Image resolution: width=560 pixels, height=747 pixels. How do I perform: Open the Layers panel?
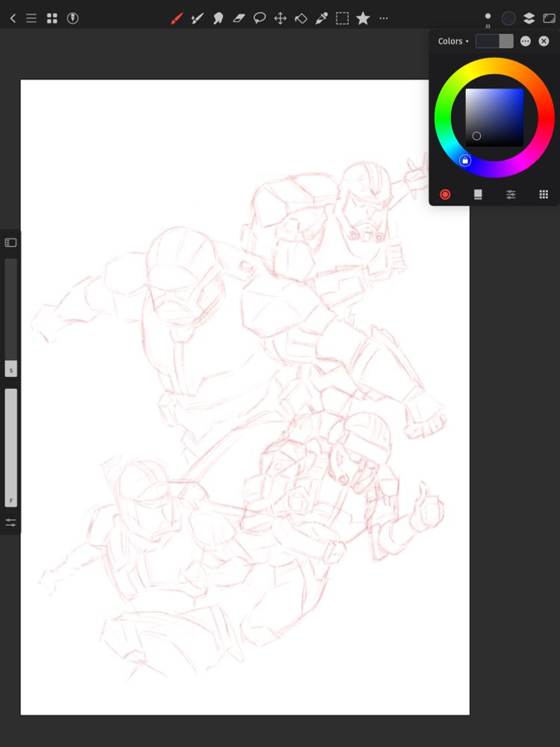tap(529, 19)
